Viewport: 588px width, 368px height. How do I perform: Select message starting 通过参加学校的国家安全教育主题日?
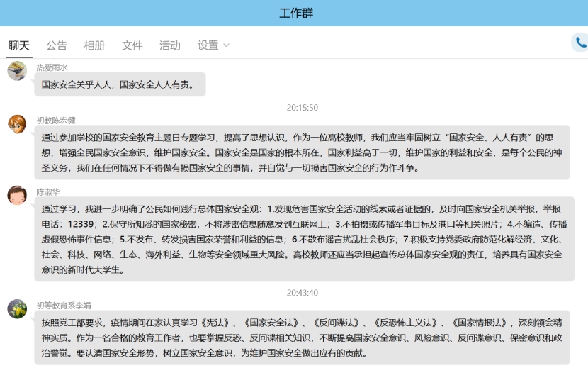click(303, 152)
